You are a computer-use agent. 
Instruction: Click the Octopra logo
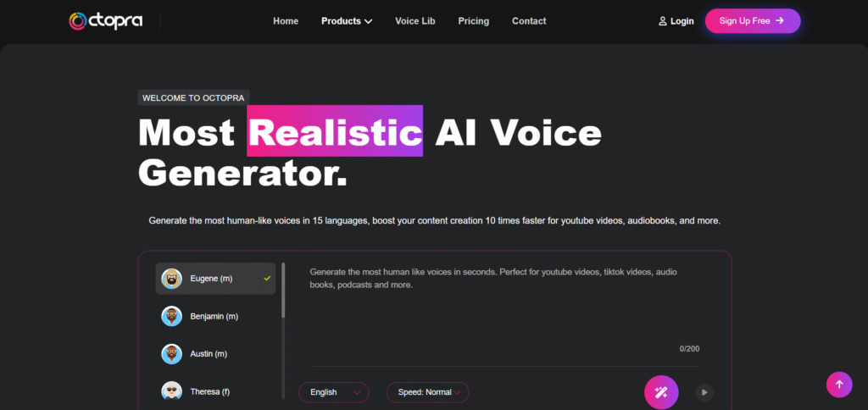pos(107,20)
